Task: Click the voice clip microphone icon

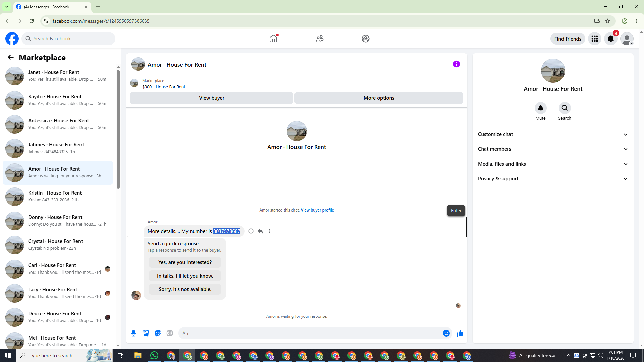Action: pyautogui.click(x=133, y=333)
